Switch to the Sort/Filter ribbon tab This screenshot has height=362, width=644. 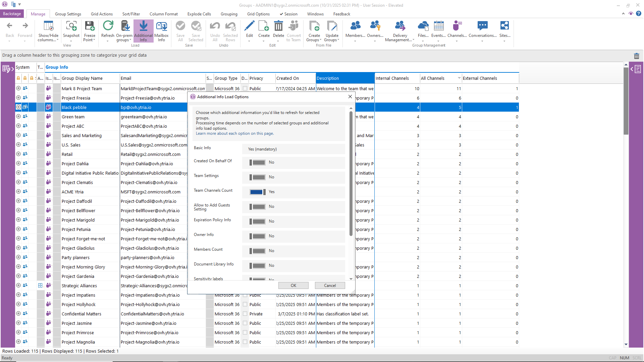(x=131, y=14)
